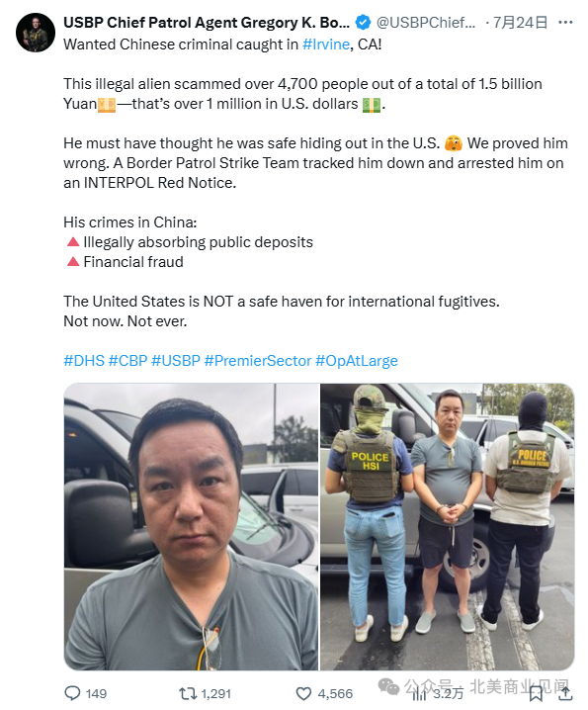Enlarge the photo with POLICE HSI vests
Image resolution: width=588 pixels, height=710 pixels.
448,527
